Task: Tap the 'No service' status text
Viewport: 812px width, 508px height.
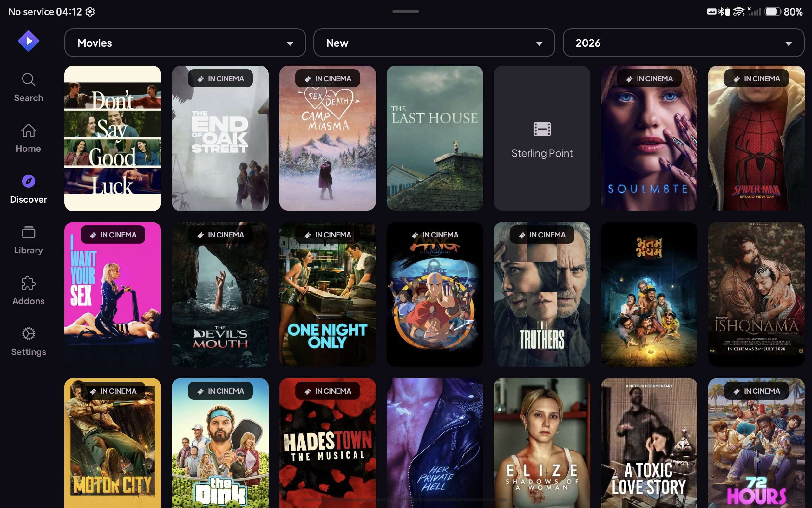Action: coord(31,12)
